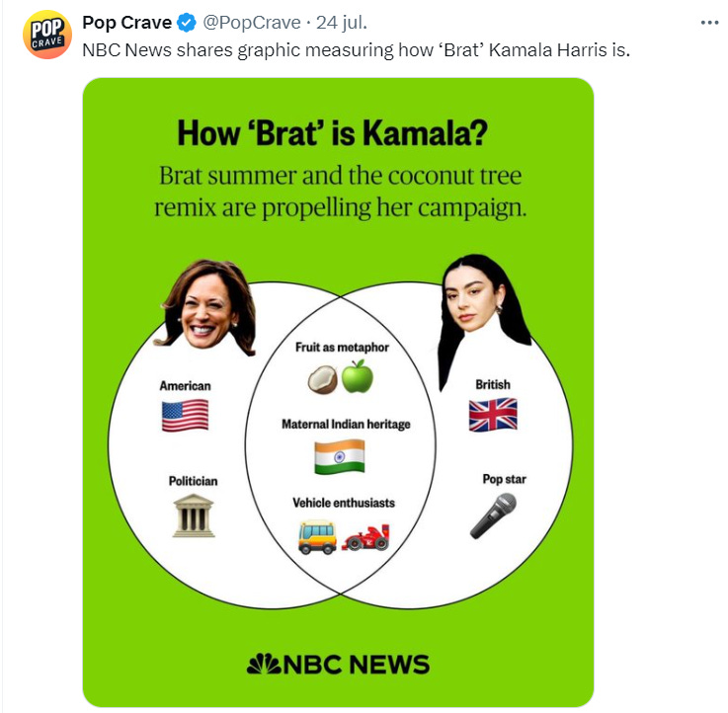Click the red race car emoji
This screenshot has height=713, width=728.
click(365, 537)
